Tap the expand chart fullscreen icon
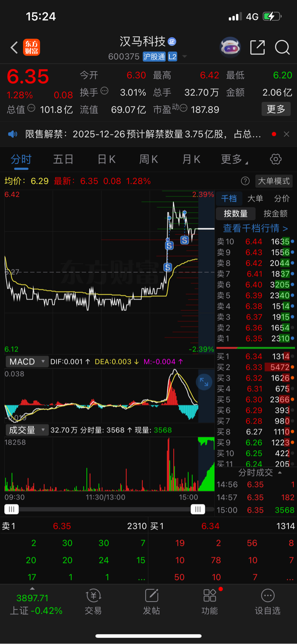The image size is (297, 644). [204, 383]
